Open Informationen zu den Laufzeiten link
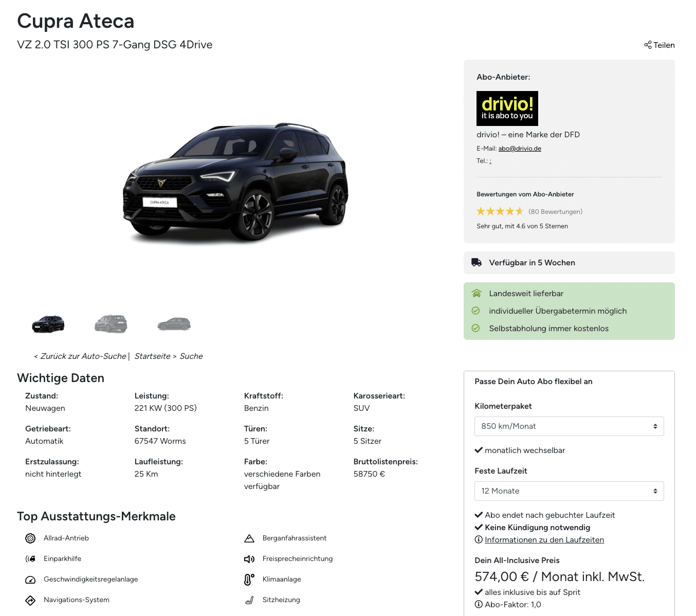 point(544,540)
